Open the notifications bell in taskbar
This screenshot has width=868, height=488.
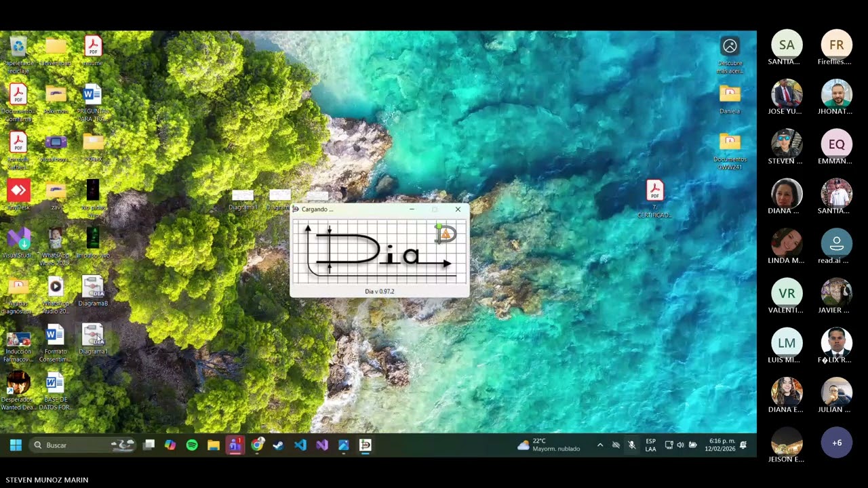743,445
